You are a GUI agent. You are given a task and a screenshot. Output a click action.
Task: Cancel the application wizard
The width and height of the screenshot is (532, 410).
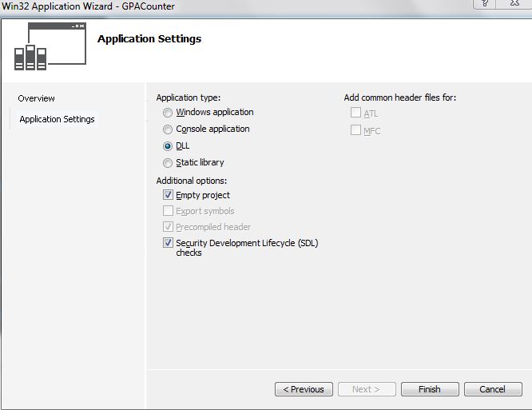(492, 389)
